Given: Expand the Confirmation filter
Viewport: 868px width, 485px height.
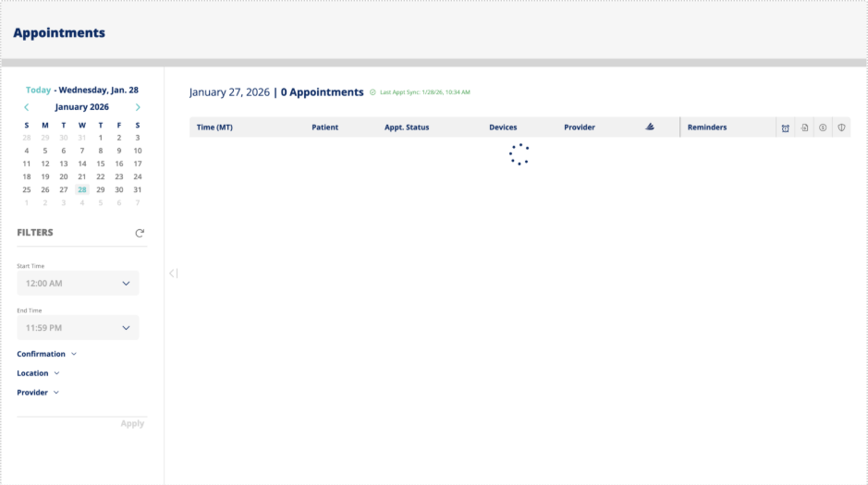Looking at the screenshot, I should click(x=46, y=354).
